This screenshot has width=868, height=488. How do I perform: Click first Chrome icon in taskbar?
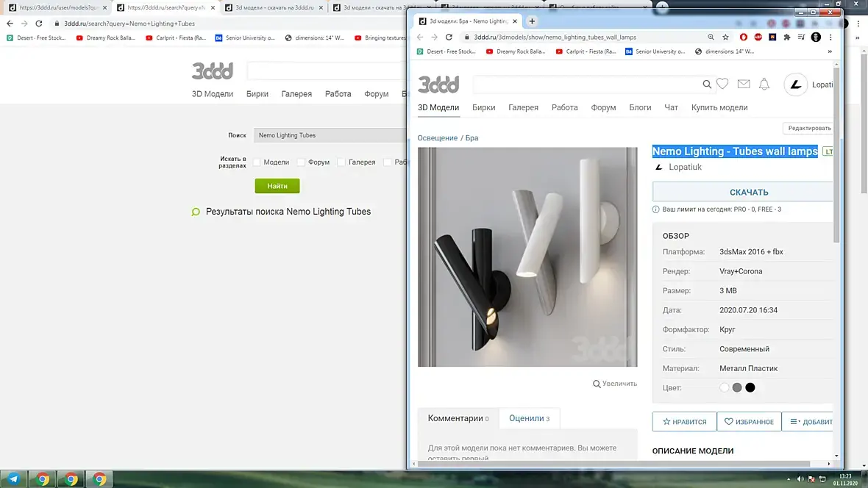click(43, 479)
